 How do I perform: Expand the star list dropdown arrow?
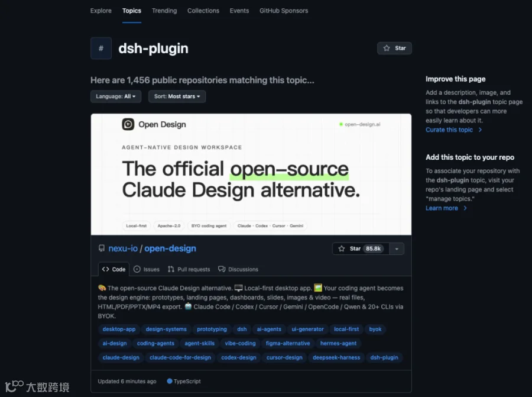click(x=397, y=248)
